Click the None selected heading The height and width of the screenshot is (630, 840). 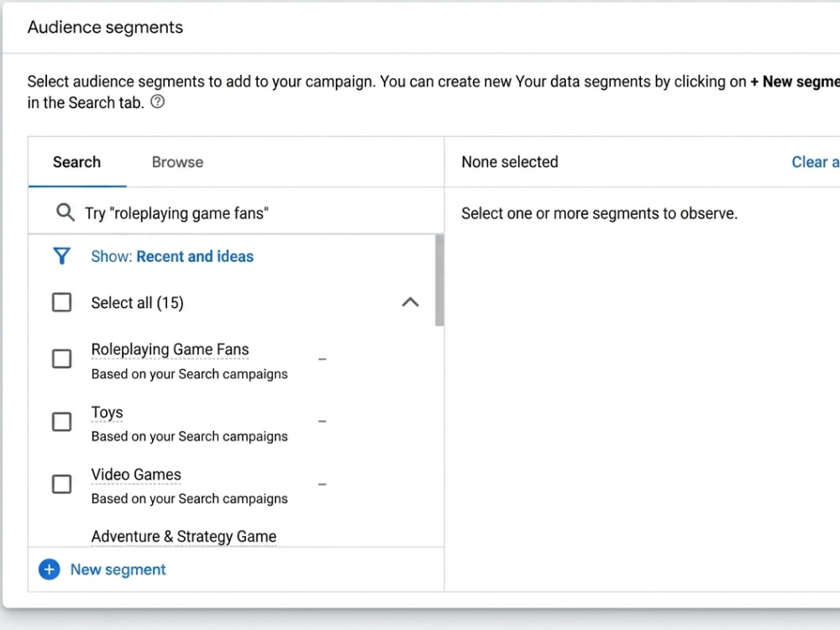pyautogui.click(x=510, y=162)
